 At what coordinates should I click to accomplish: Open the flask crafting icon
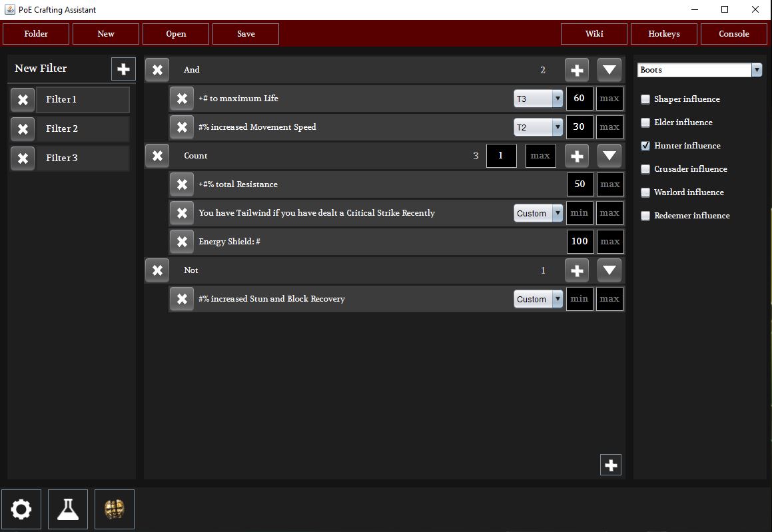tap(68, 509)
